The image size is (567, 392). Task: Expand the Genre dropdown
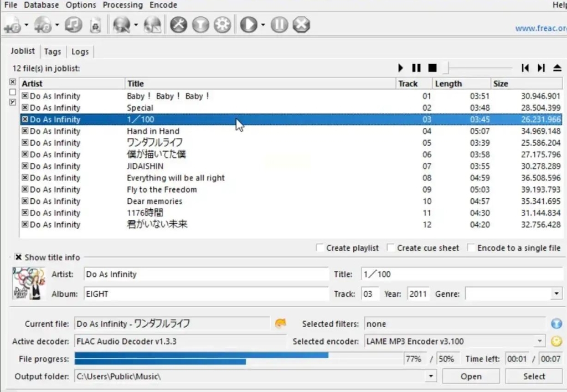[556, 293]
